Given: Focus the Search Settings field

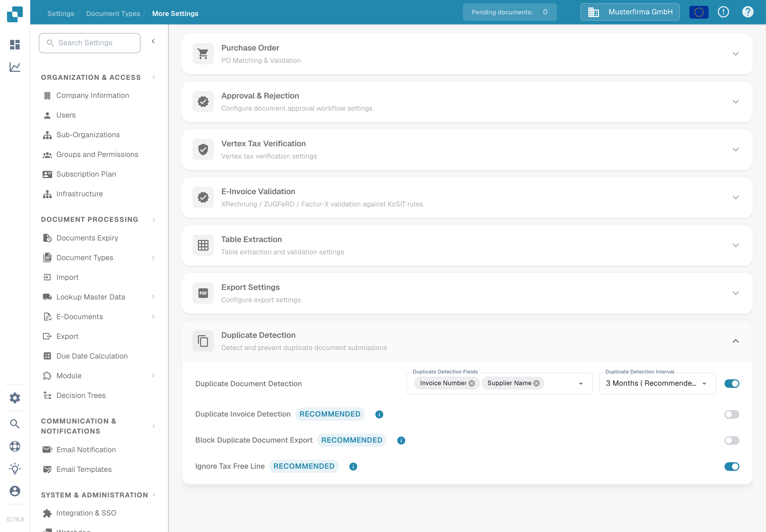Looking at the screenshot, I should [x=89, y=43].
